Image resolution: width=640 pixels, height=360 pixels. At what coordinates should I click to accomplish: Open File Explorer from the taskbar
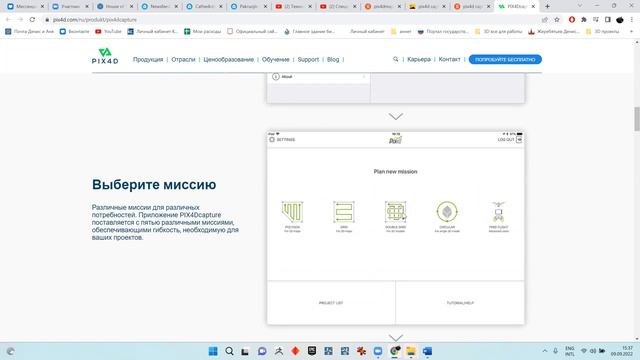(411, 351)
